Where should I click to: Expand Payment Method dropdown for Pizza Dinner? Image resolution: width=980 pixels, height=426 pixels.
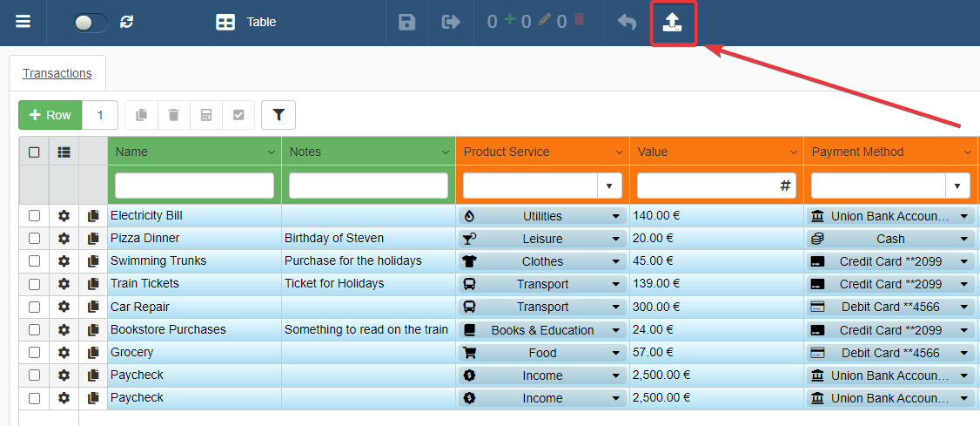click(964, 239)
